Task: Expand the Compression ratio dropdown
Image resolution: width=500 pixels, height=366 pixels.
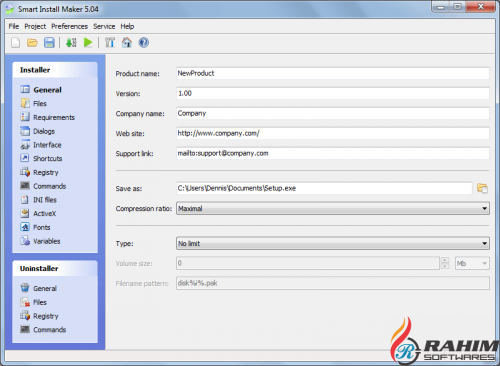Action: (333, 209)
